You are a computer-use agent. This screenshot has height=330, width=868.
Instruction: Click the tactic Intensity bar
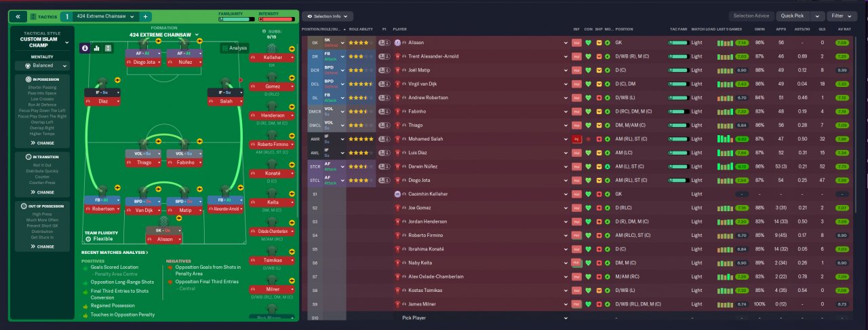tap(277, 20)
